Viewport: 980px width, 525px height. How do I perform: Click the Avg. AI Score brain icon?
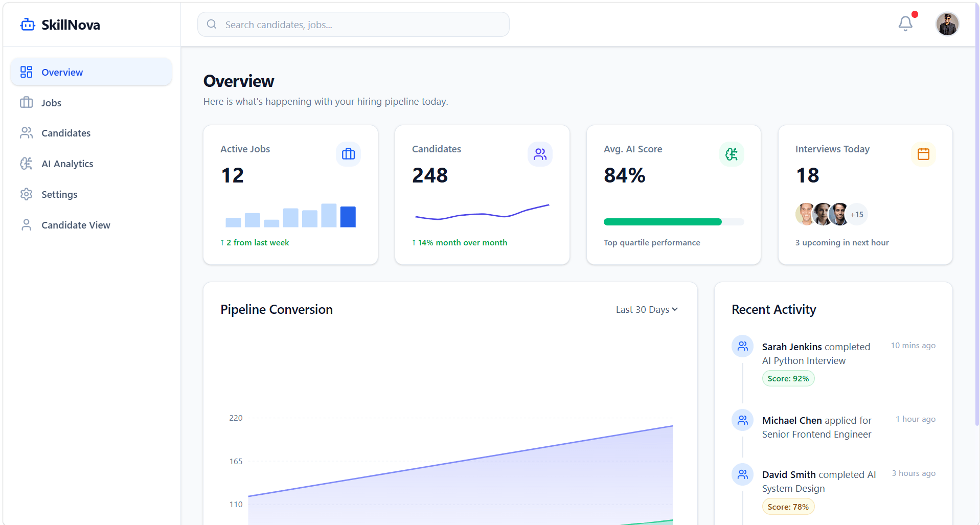tap(732, 154)
